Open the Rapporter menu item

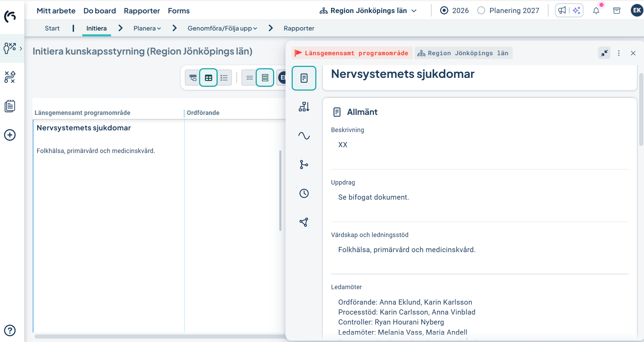click(142, 11)
